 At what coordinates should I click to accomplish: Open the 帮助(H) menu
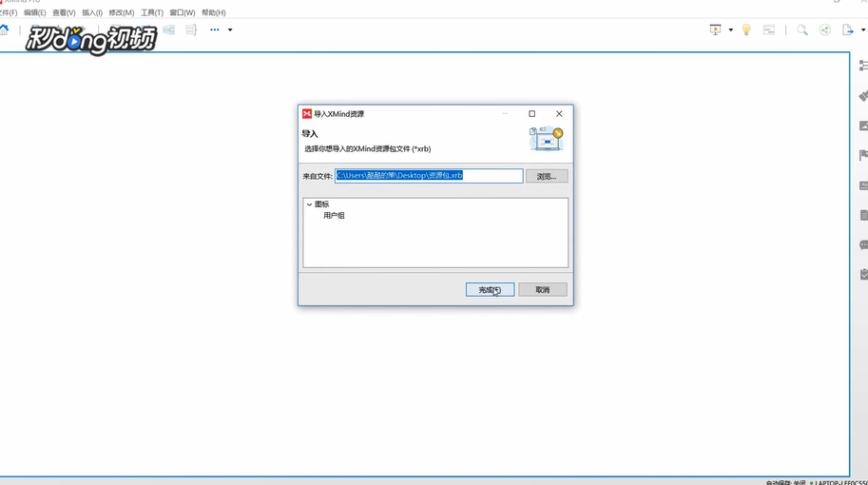point(214,12)
